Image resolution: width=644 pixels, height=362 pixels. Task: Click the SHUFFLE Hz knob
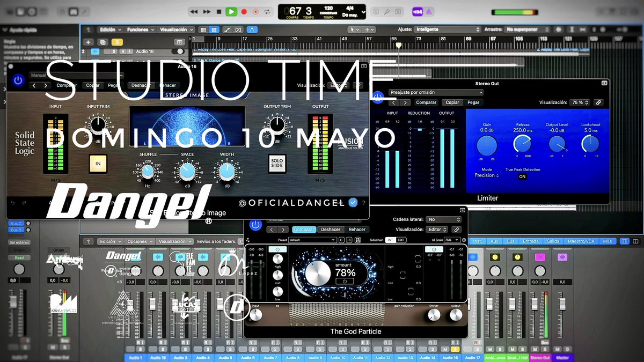[x=147, y=171]
